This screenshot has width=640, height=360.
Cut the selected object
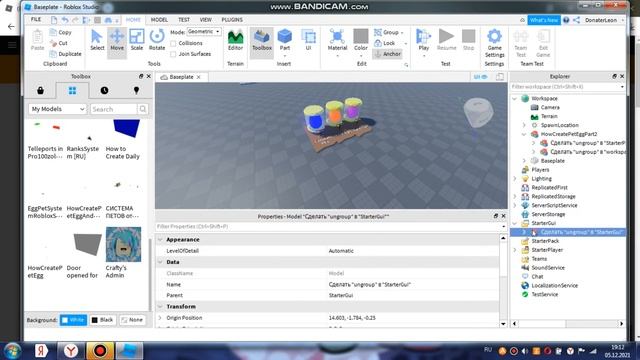click(59, 43)
